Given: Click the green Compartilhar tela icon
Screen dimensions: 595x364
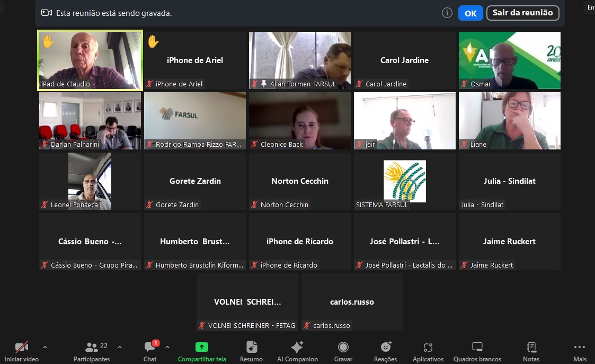Looking at the screenshot, I should 202,347.
